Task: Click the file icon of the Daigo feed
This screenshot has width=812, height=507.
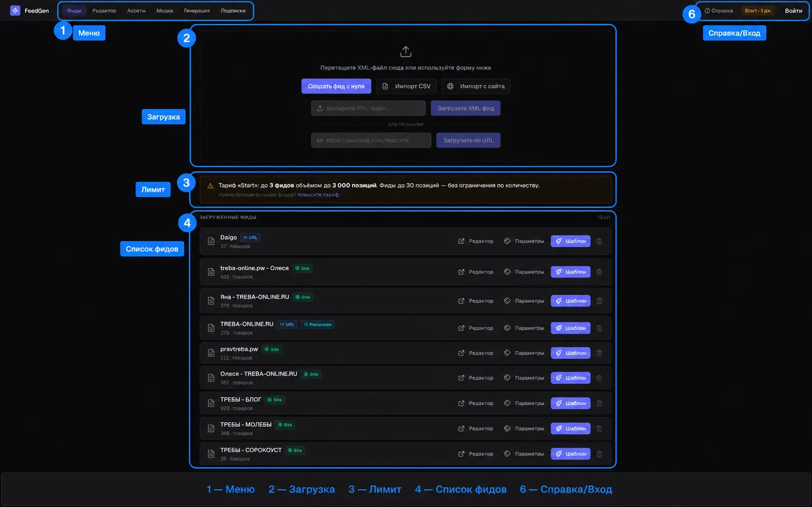Action: 211,241
